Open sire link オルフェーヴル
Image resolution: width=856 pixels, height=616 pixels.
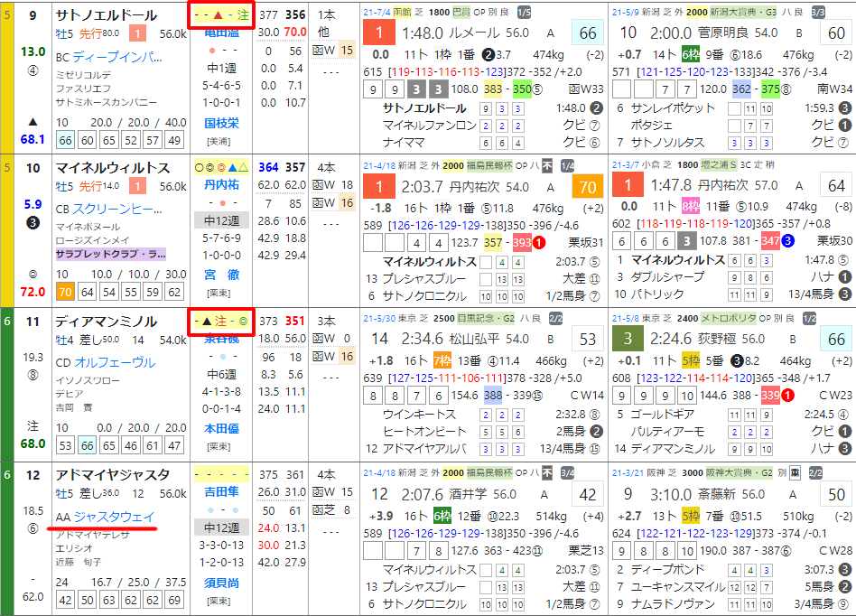coord(115,362)
